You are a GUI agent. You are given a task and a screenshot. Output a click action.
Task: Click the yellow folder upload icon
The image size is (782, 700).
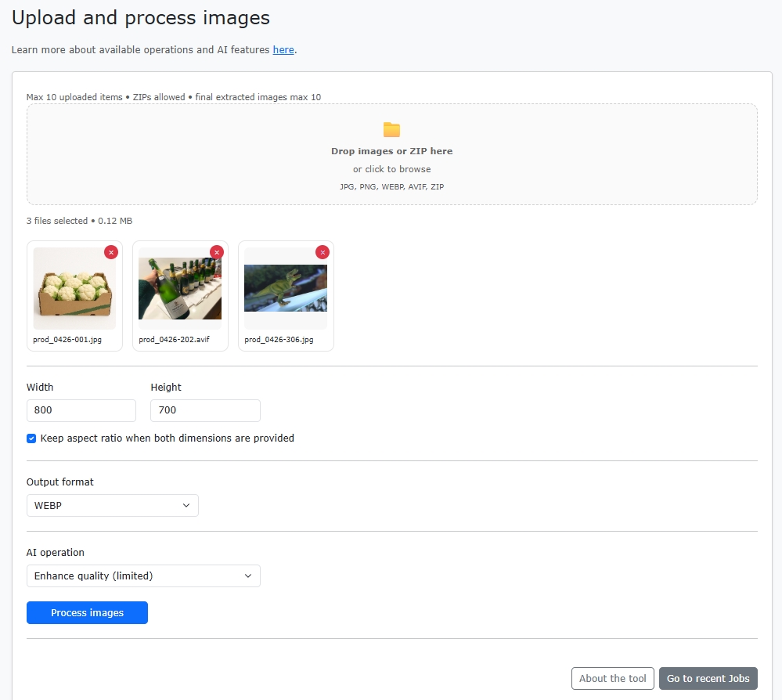click(x=391, y=130)
